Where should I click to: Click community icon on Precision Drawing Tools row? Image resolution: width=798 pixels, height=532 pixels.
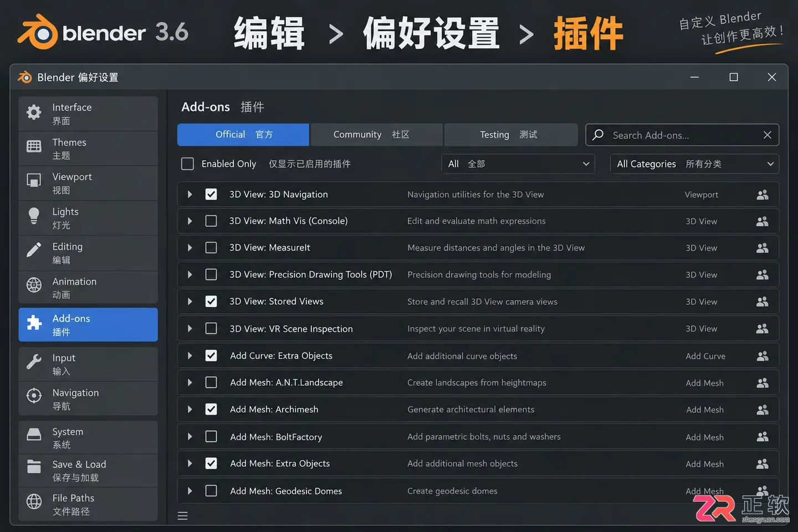[763, 275]
